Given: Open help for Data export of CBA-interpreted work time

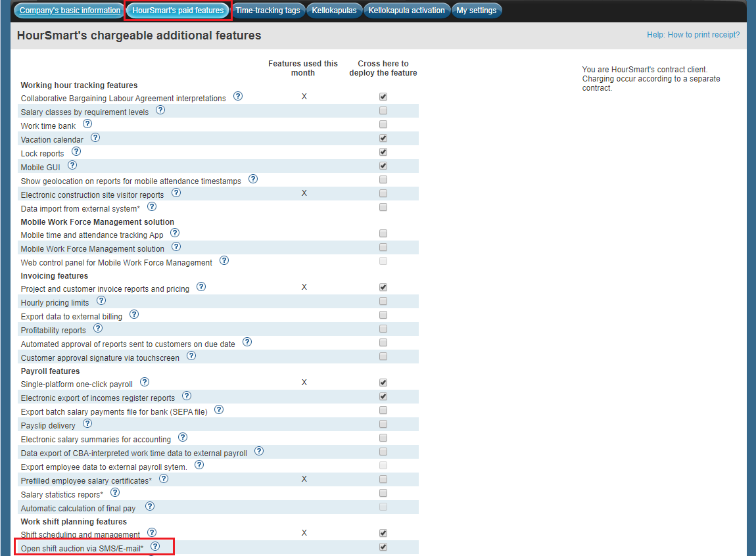Looking at the screenshot, I should (x=259, y=451).
